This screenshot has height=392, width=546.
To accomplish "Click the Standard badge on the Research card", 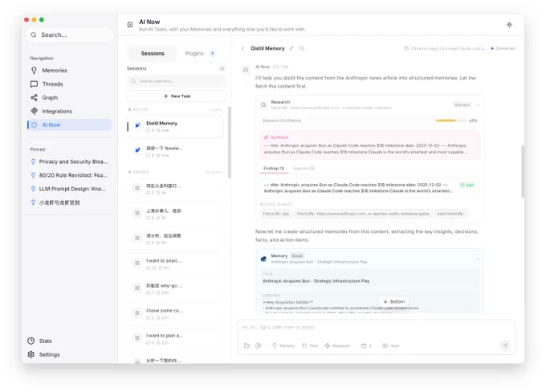I will pyautogui.click(x=462, y=105).
